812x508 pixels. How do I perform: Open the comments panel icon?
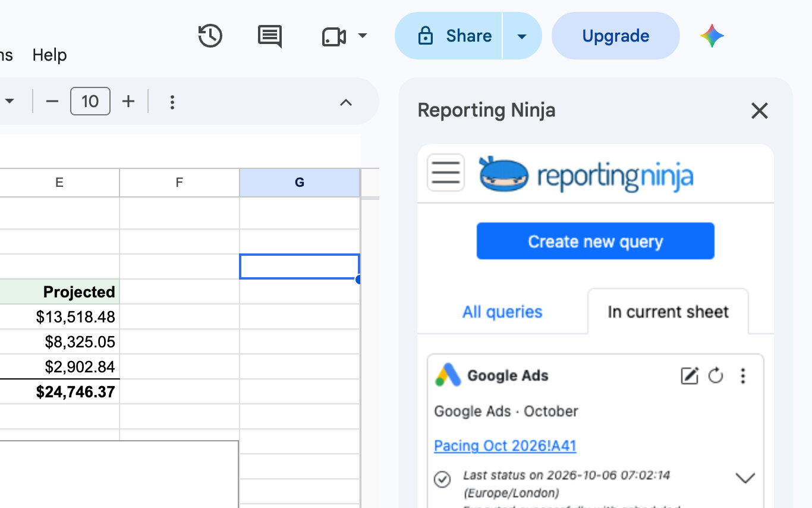270,36
